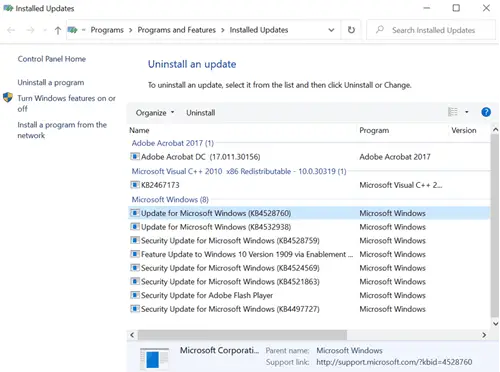The height and width of the screenshot is (372, 500).
Task: Click Adobe Acrobat 2017 program cell
Action: point(395,157)
